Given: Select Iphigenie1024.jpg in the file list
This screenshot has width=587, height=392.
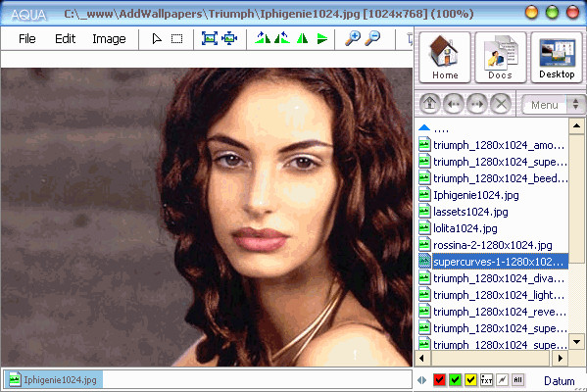Looking at the screenshot, I should [x=476, y=195].
